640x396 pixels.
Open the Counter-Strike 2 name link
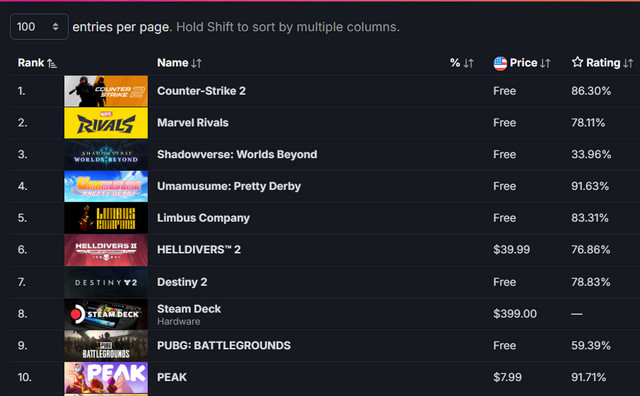pyautogui.click(x=201, y=91)
